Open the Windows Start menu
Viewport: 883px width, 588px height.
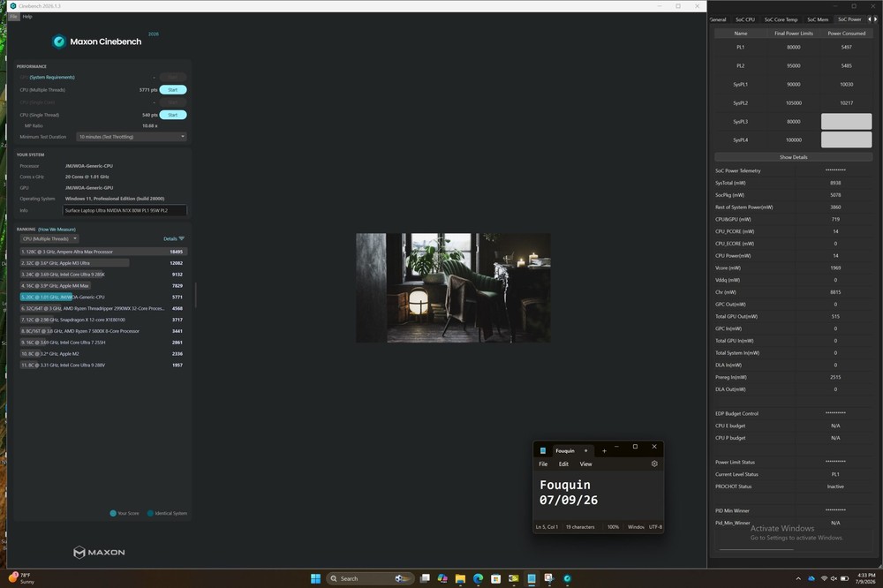click(315, 578)
